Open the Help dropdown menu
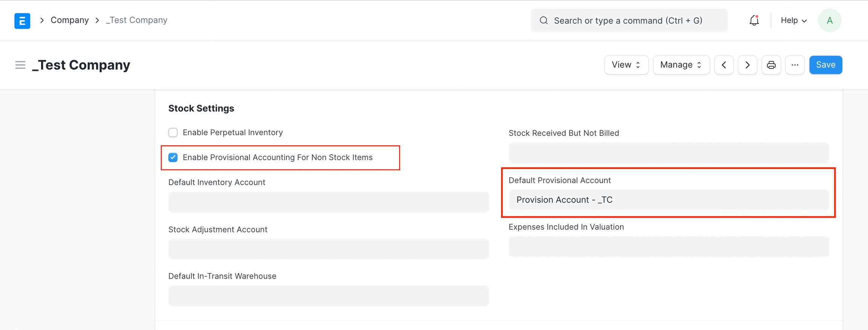Image resolution: width=868 pixels, height=330 pixels. pos(793,20)
